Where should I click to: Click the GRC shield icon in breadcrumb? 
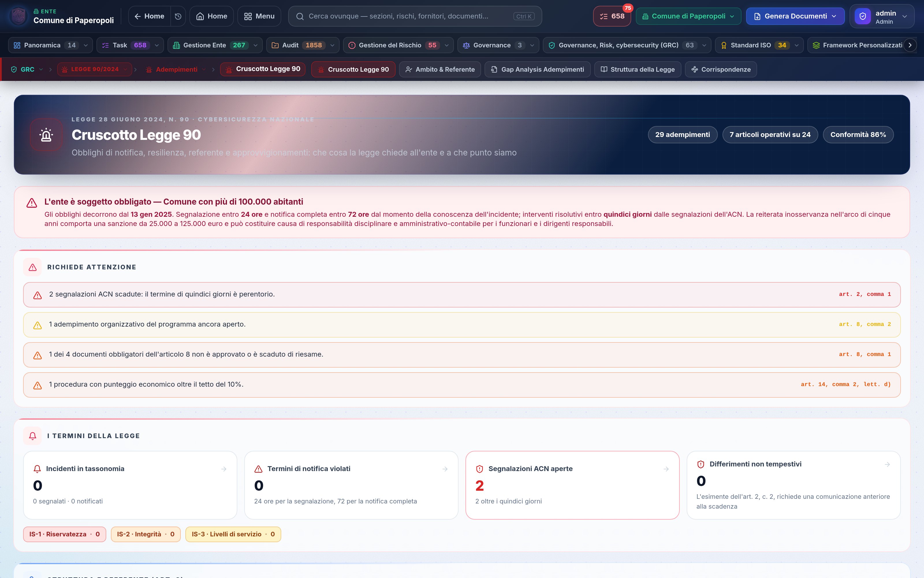(x=14, y=70)
